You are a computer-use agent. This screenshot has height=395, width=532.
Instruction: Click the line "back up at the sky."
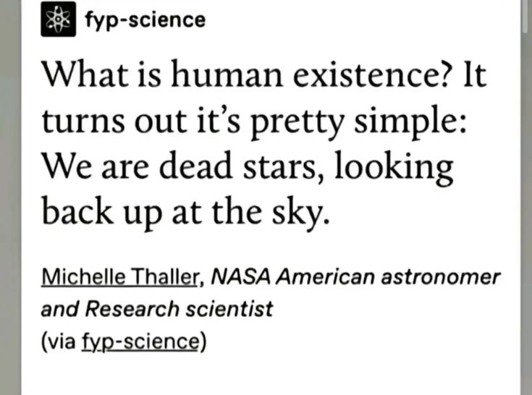185,211
